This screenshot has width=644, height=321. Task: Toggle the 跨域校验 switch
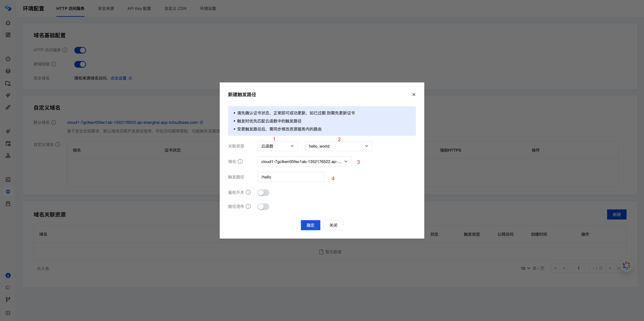80,64
